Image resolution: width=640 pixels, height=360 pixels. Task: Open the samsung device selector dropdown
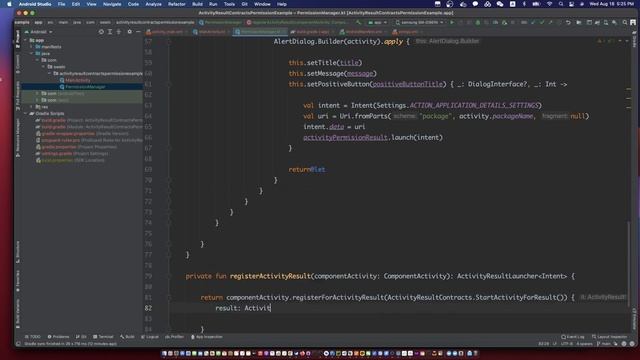(x=420, y=22)
